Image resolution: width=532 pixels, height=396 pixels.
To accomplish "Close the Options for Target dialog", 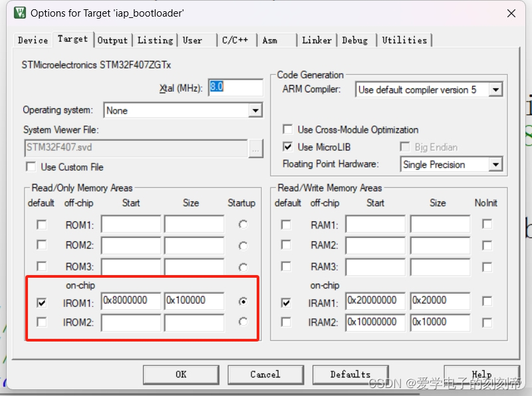I will 511,13.
